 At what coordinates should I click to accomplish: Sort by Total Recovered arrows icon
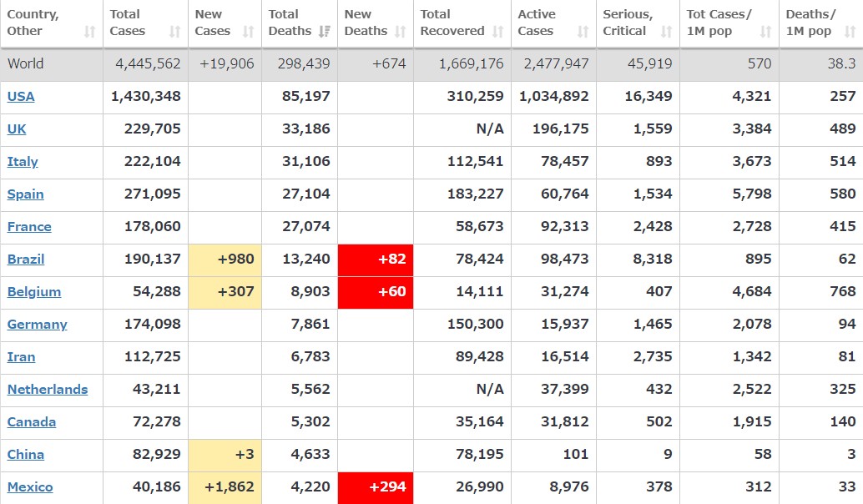[x=498, y=32]
